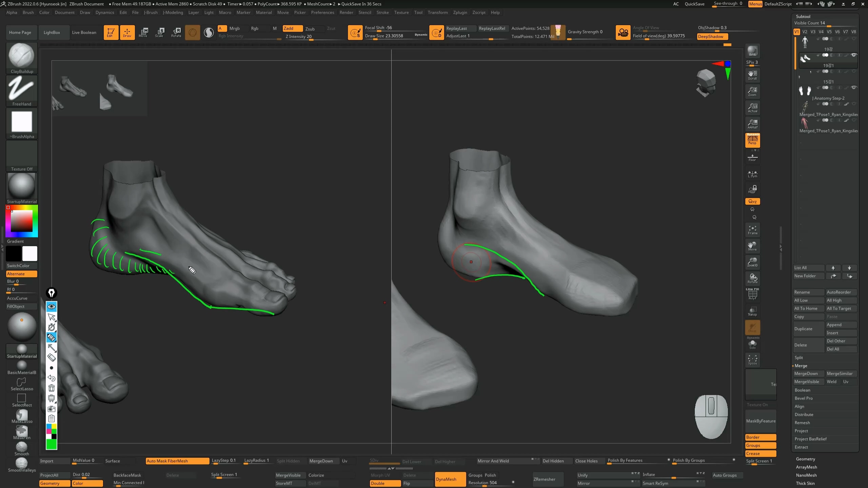Viewport: 868px width, 488px height.
Task: Open the Zplugin menu
Action: point(460,13)
